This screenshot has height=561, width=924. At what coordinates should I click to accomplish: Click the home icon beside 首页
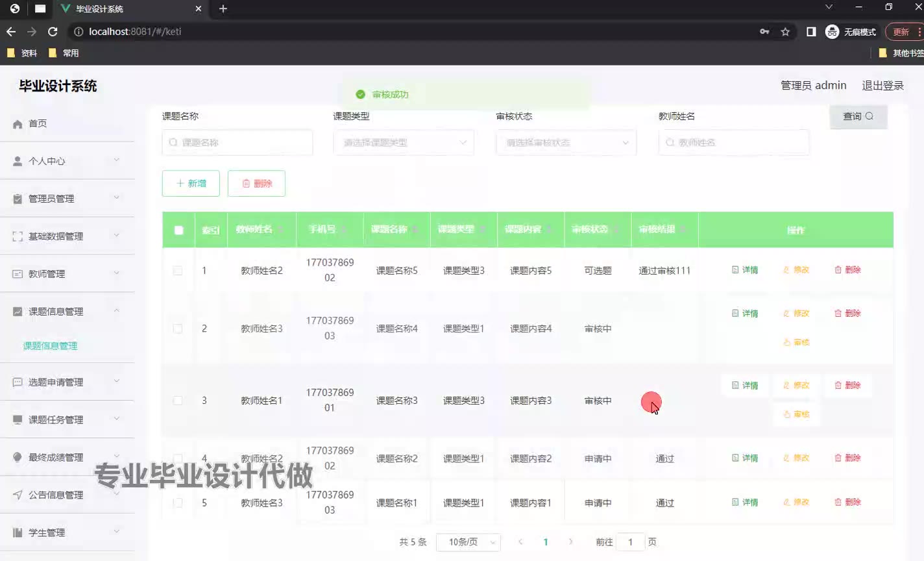point(18,124)
